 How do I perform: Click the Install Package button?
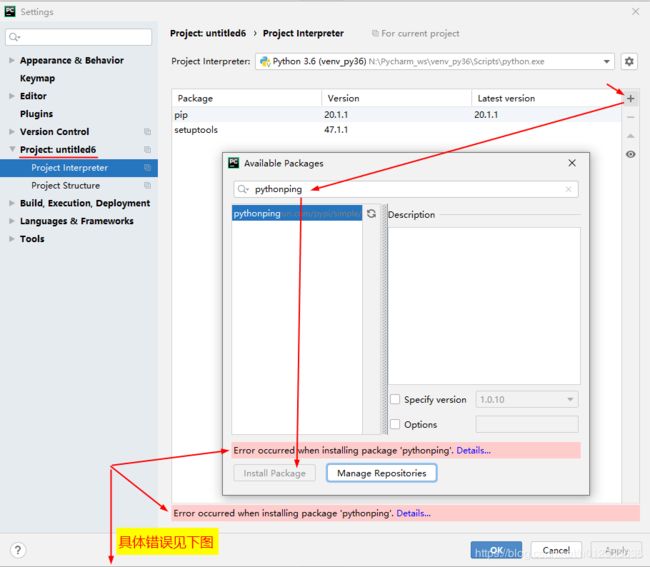click(x=274, y=473)
